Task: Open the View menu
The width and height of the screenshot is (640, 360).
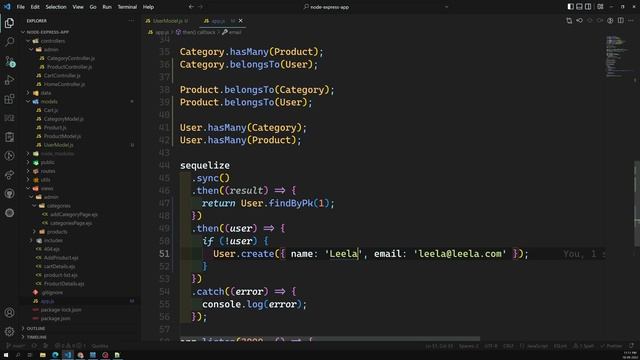Action: click(x=78, y=7)
